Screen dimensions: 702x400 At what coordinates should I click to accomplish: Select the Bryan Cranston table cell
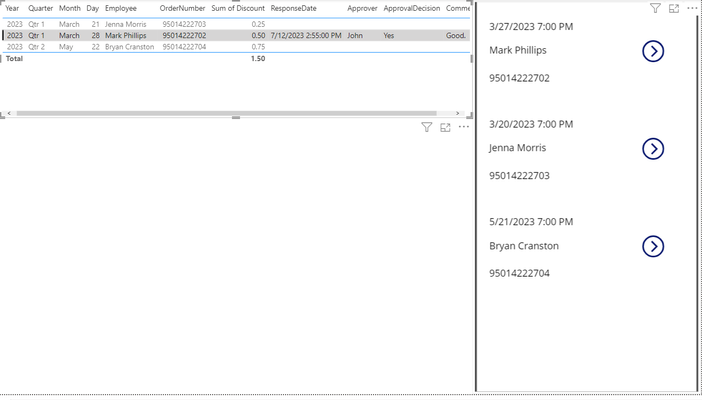click(x=129, y=47)
